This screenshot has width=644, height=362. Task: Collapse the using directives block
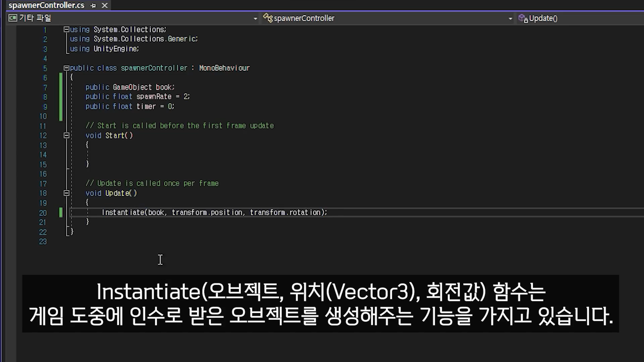tap(66, 29)
